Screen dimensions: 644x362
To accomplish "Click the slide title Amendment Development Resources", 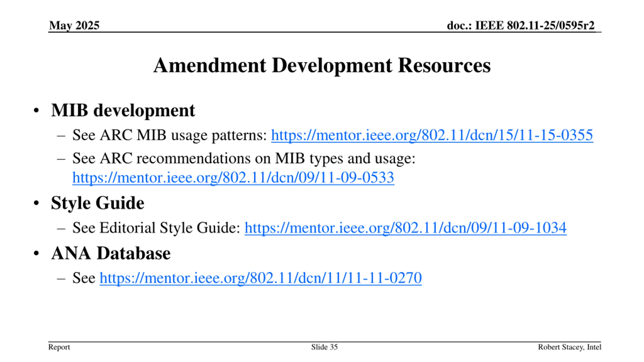I will [322, 65].
